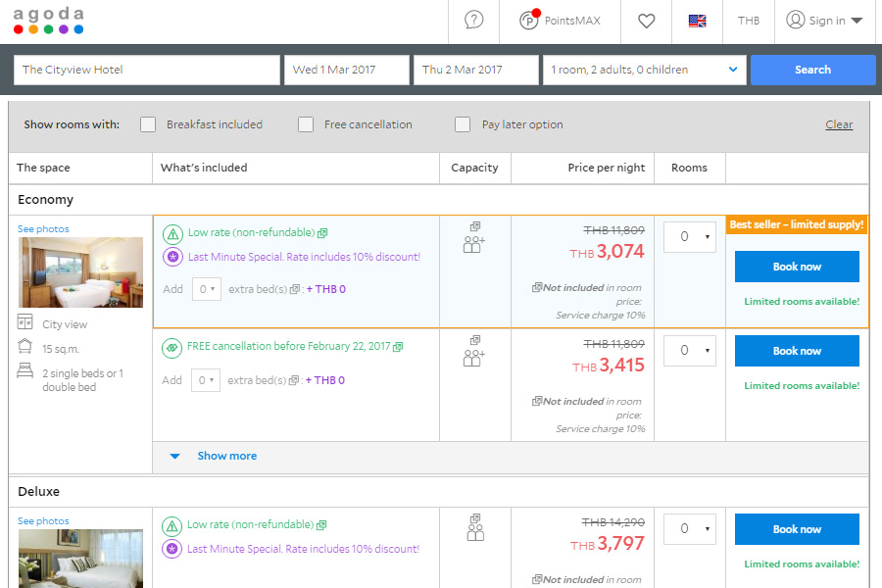This screenshot has width=882, height=588.
Task: Click the help question mark icon
Action: 474,21
